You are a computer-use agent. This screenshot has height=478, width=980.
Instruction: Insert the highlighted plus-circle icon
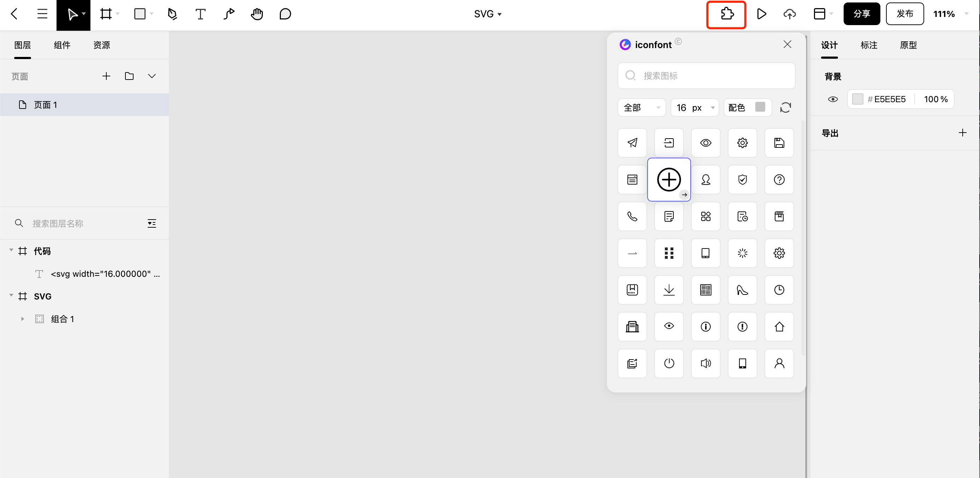click(669, 179)
